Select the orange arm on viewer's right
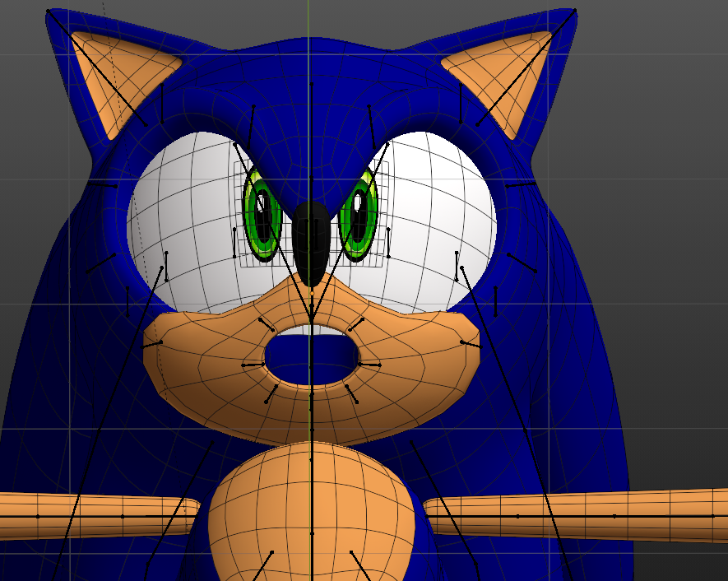The image size is (728, 581). (576, 515)
